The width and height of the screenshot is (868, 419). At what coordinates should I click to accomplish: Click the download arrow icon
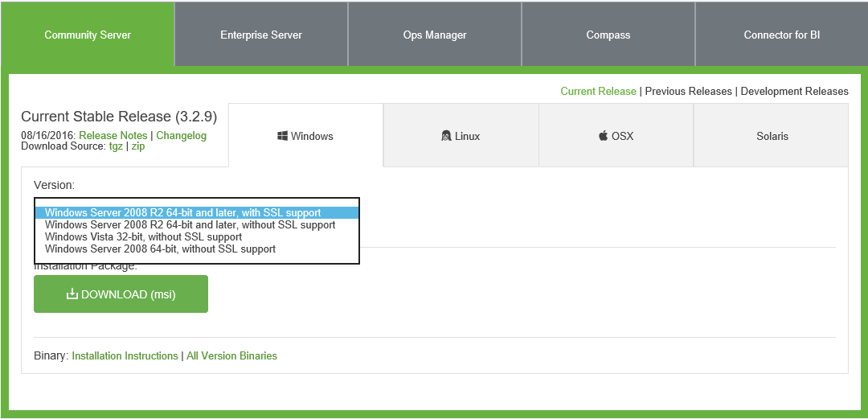click(72, 294)
